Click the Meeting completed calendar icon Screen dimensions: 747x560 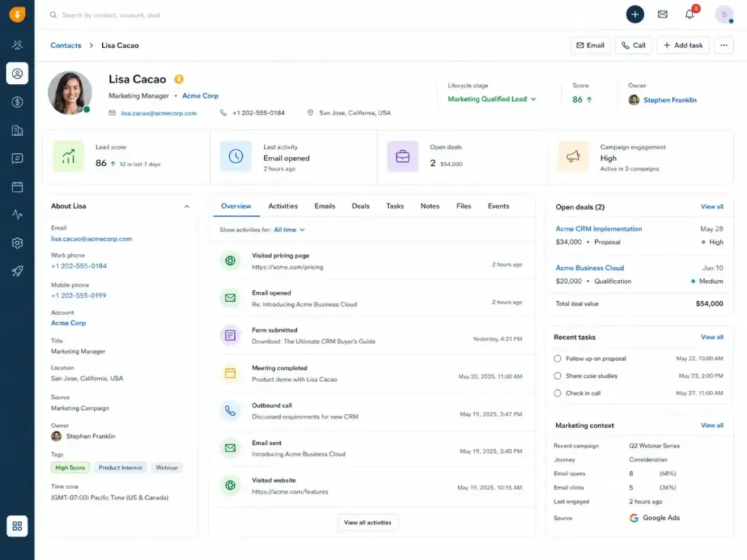click(230, 373)
